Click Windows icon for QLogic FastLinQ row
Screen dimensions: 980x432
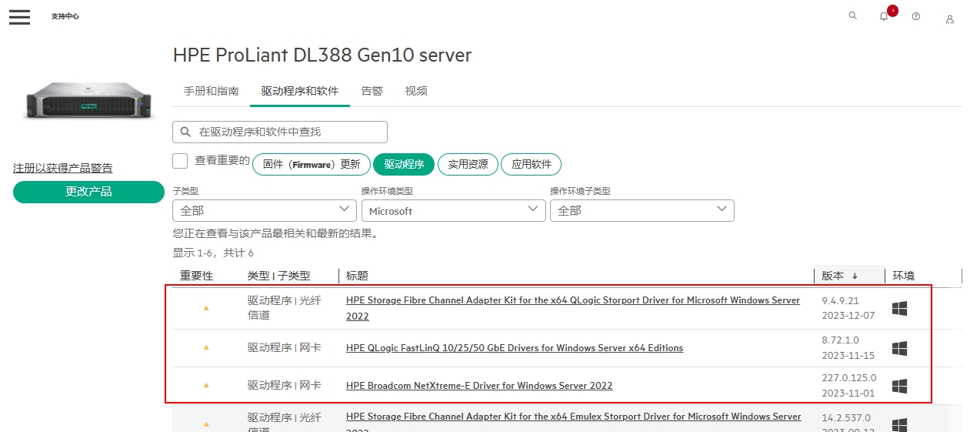[899, 348]
